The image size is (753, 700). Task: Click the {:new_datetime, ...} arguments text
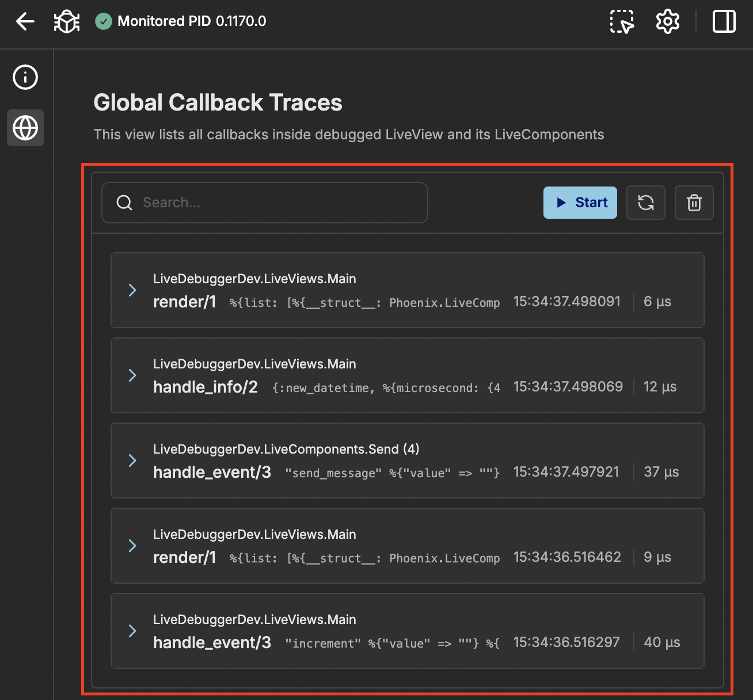pos(386,388)
